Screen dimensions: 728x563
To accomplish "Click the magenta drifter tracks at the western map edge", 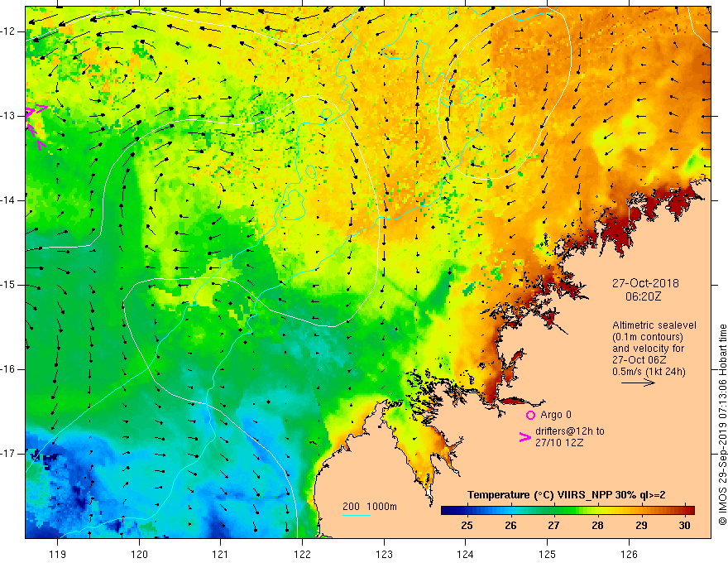I will coord(36,127).
